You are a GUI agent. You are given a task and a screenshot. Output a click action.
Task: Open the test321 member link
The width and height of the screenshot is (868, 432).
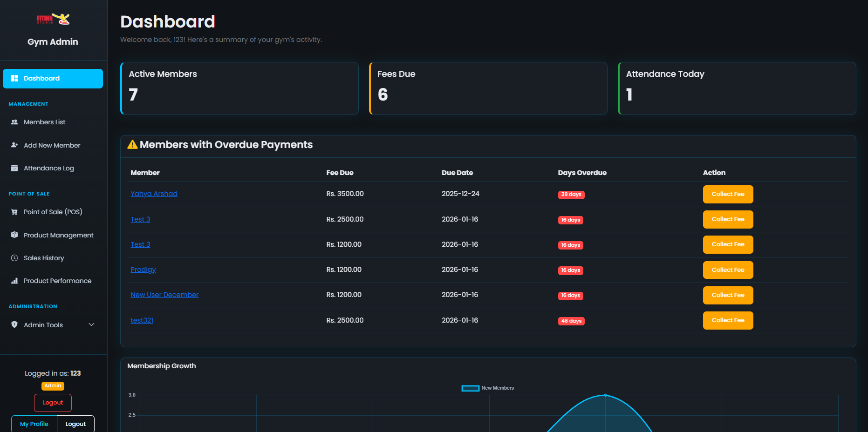[x=142, y=320]
